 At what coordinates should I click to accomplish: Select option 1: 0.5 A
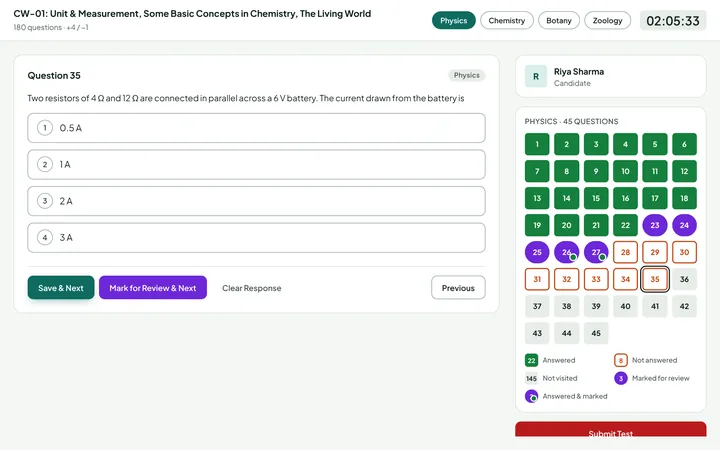tap(256, 128)
